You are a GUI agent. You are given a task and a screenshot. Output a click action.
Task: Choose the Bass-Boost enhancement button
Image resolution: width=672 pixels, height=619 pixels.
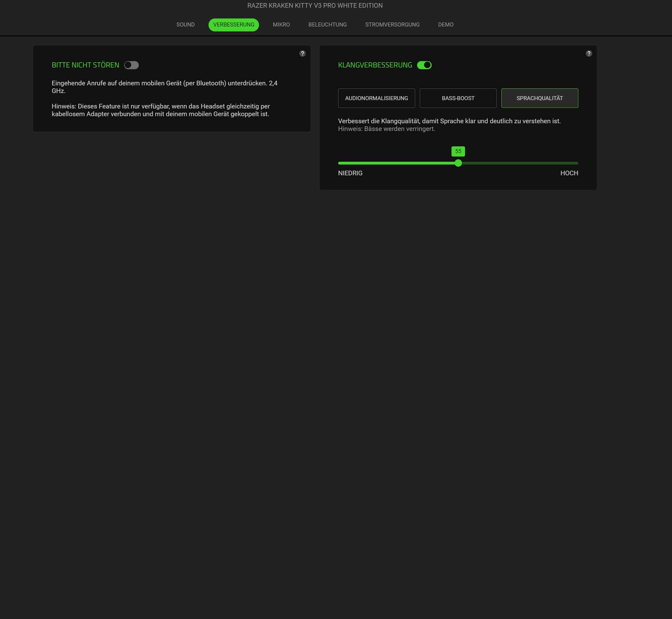pos(458,98)
